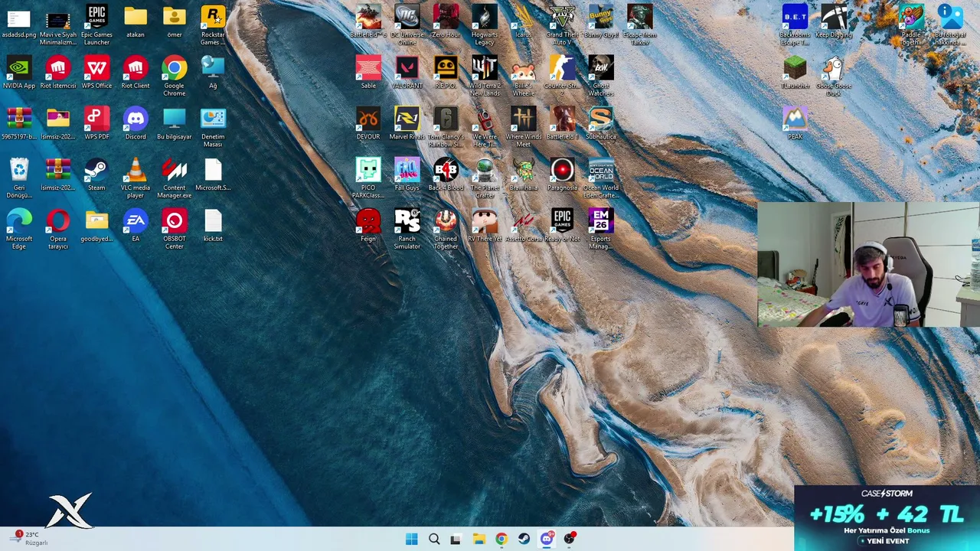The width and height of the screenshot is (980, 551).
Task: Select the Riot Client shortcut
Action: [136, 73]
